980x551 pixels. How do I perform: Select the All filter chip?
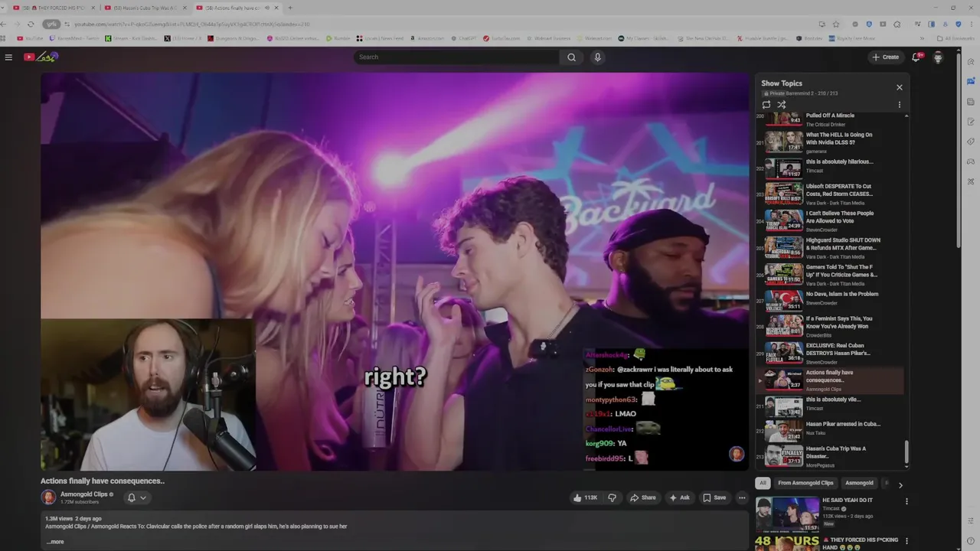(x=763, y=483)
